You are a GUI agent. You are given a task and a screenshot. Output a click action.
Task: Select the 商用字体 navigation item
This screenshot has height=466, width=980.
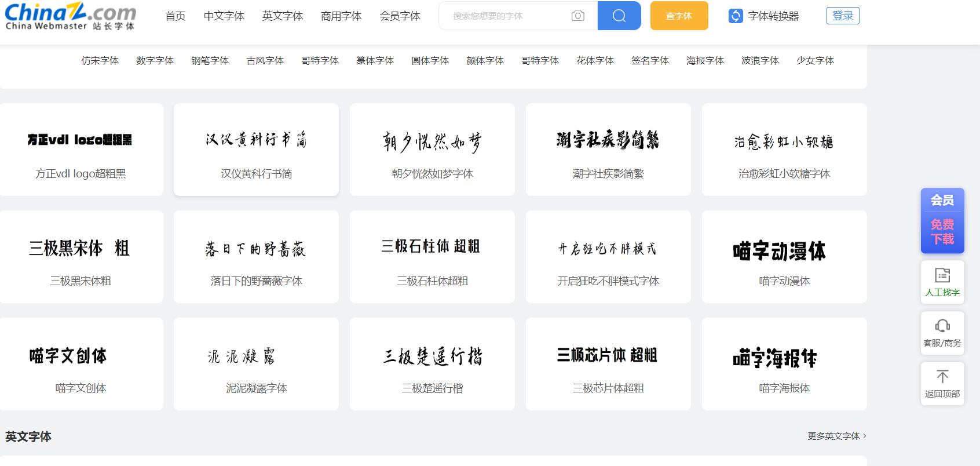tap(341, 16)
